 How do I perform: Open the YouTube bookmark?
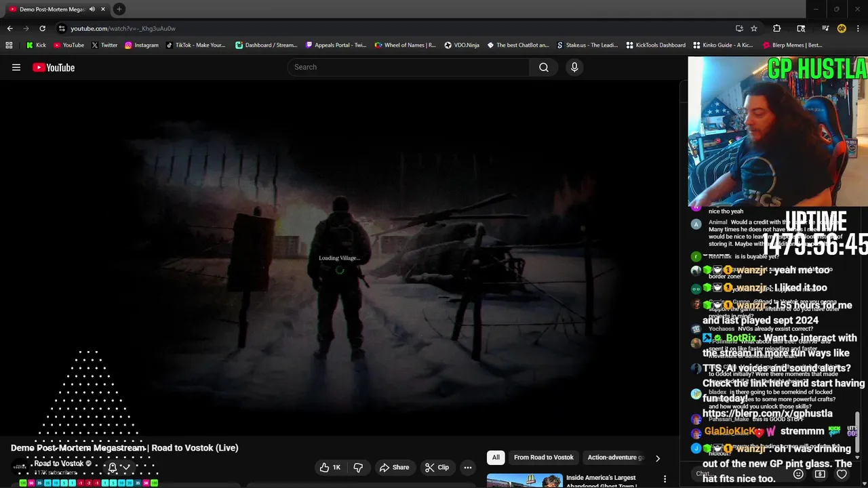(x=68, y=45)
